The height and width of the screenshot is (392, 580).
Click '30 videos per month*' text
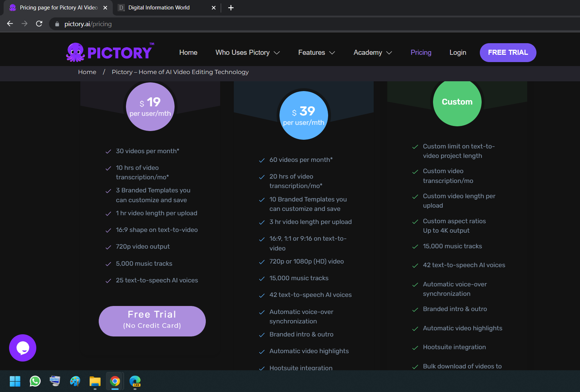coord(147,151)
